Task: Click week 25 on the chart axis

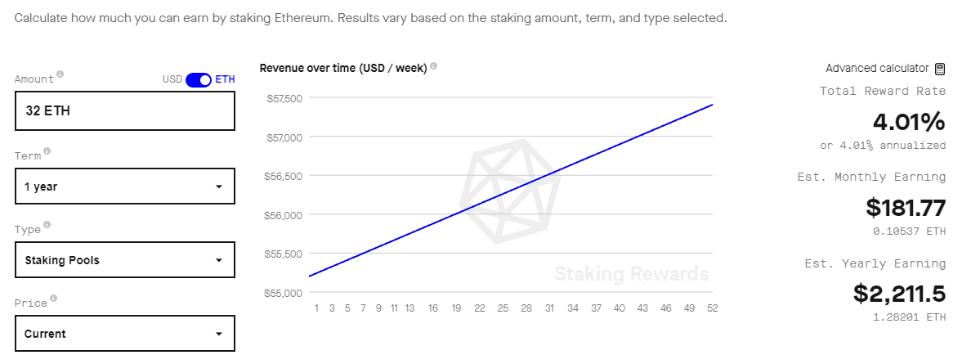Action: 503,308
